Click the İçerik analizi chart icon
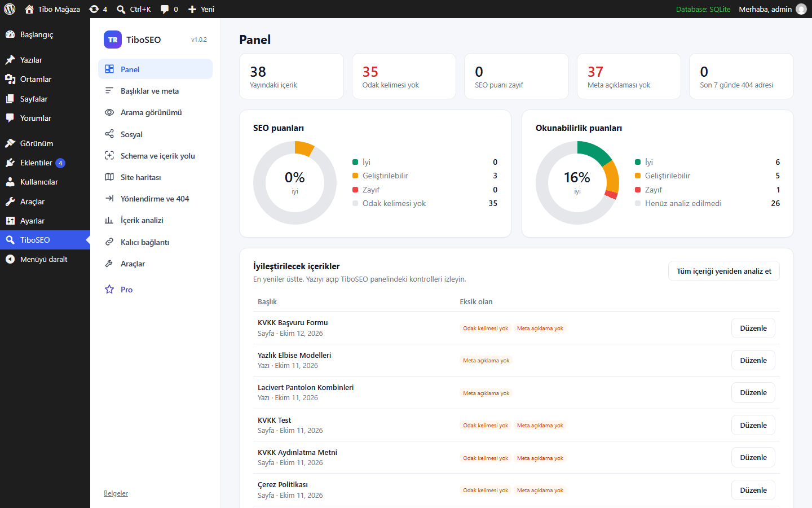Viewport: 812px width, 508px height. pos(109,220)
